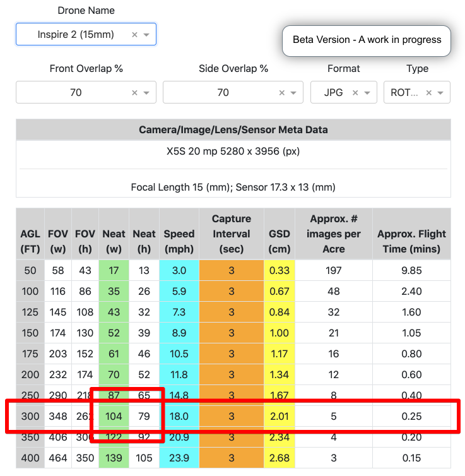This screenshot has height=476, width=465.
Task: Expand the Side Overlap % dropdown
Action: tap(294, 93)
